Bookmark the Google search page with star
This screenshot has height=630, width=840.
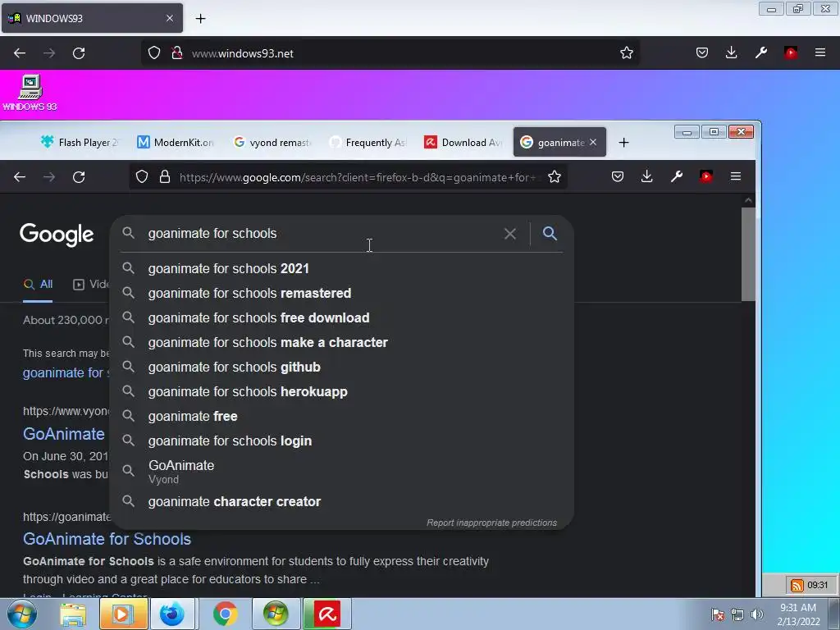555,177
